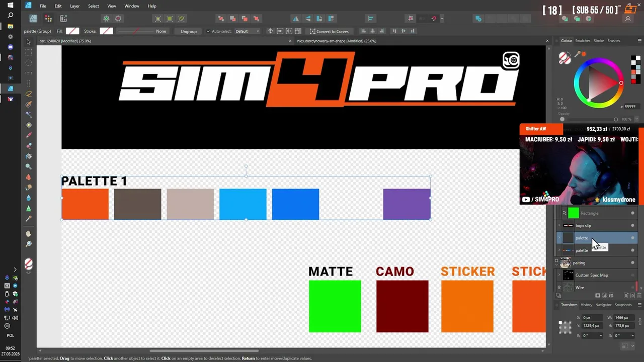Open the Snapshots tab
The height and width of the screenshot is (362, 644).
coord(623,305)
